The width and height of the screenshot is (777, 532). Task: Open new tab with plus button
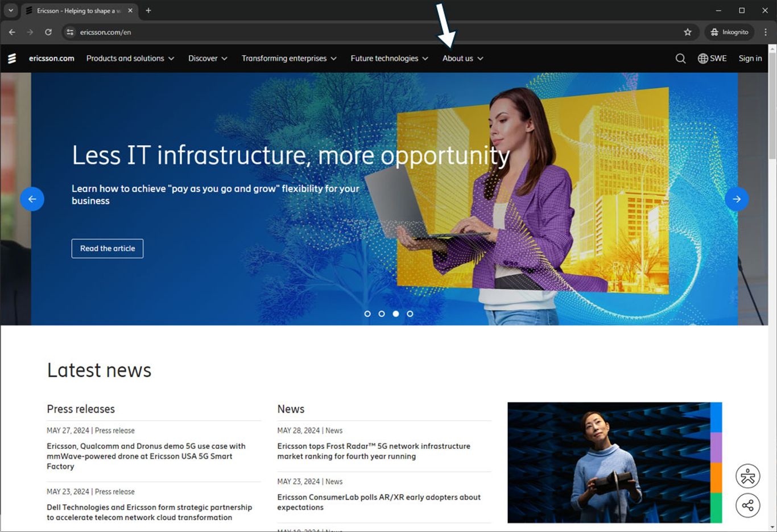[148, 10]
